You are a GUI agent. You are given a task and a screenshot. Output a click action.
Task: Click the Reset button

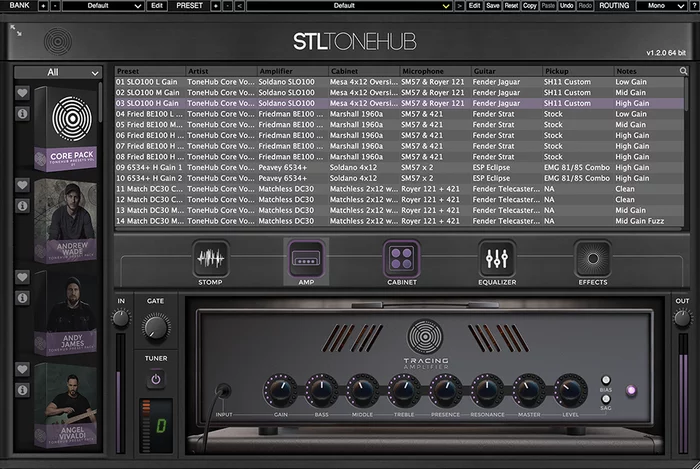tap(511, 6)
